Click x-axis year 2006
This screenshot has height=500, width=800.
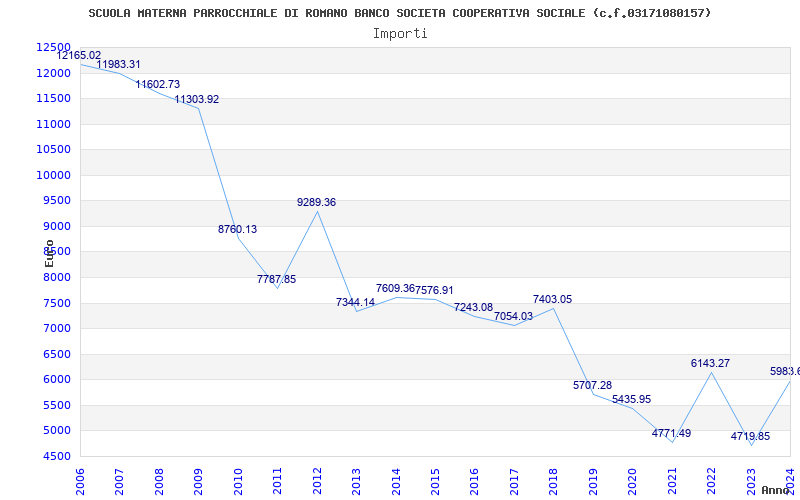[x=80, y=481]
